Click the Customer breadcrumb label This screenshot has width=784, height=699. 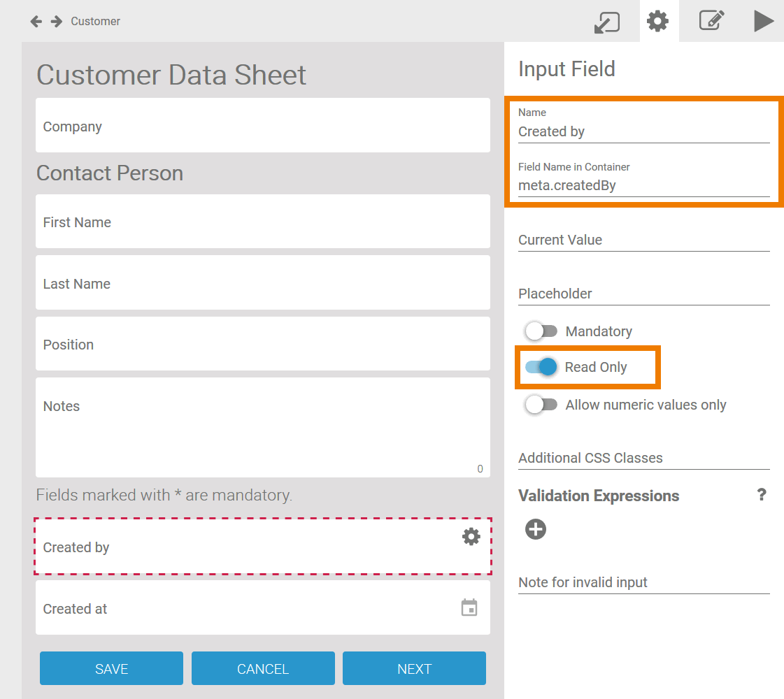(x=95, y=22)
